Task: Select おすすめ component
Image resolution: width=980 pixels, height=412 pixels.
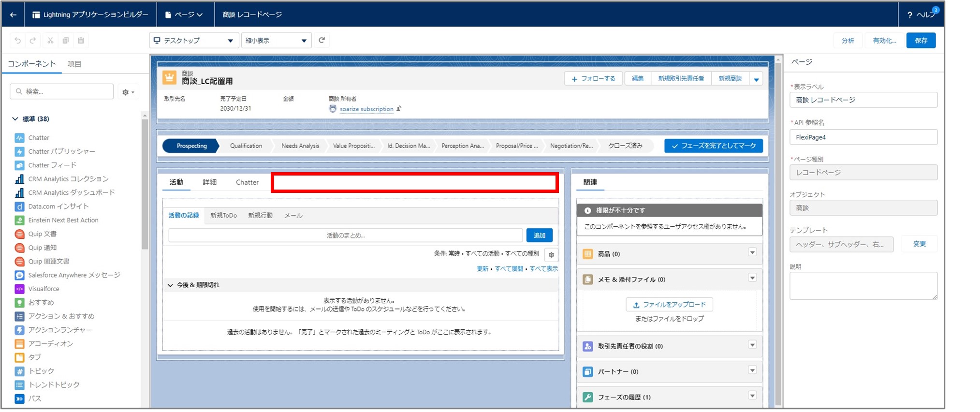Action: tap(34, 303)
